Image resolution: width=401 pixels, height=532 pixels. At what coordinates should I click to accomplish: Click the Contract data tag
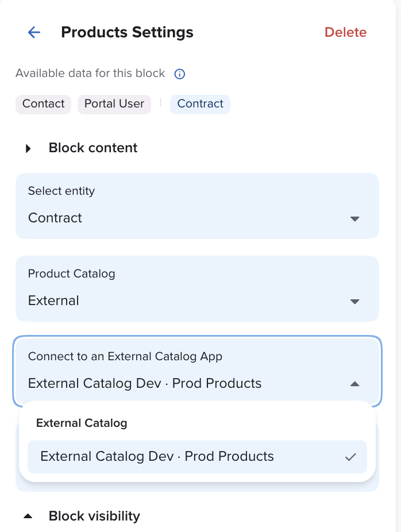200,104
